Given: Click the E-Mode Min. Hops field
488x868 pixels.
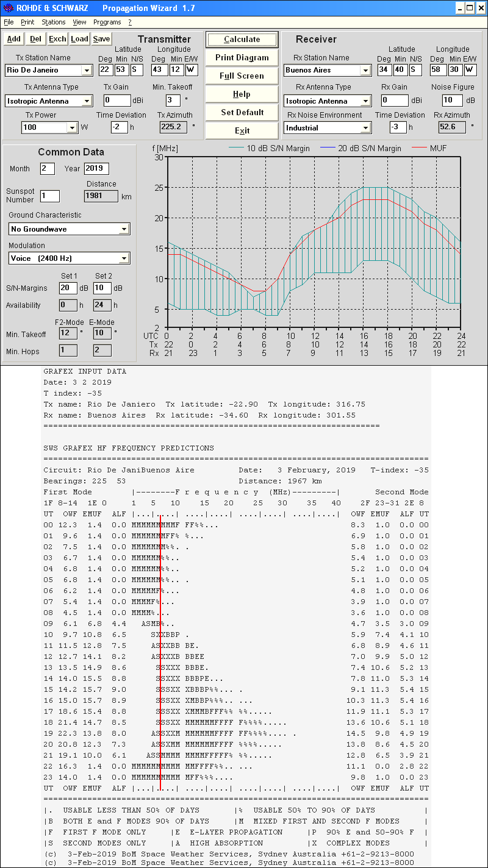Looking at the screenshot, I should [102, 350].
